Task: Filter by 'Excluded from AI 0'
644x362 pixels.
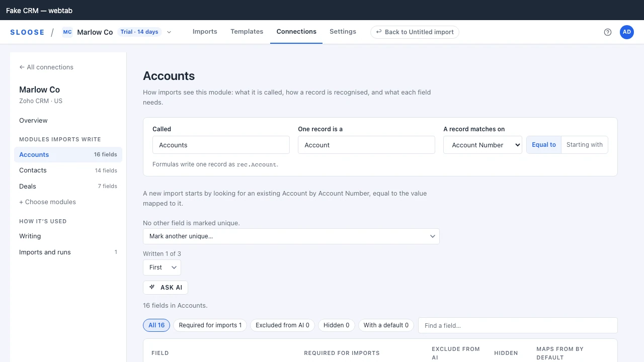Action: point(283,325)
